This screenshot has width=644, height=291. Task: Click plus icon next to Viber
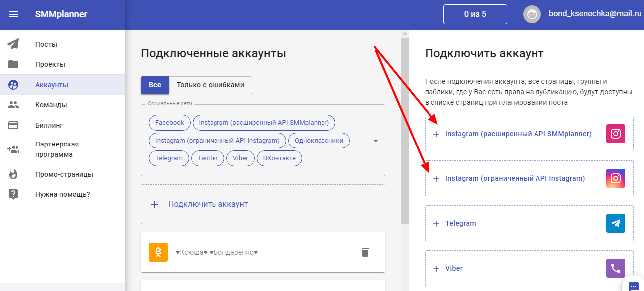(x=436, y=269)
